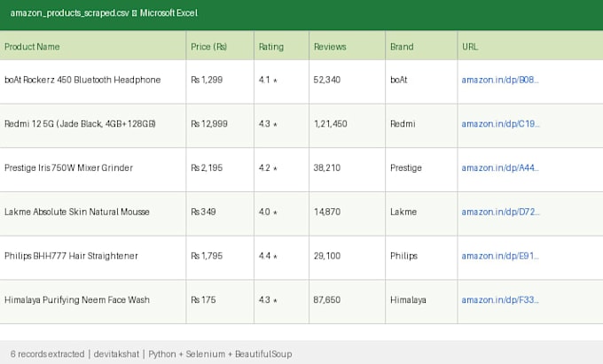Click the 6 records extracted status text
The width and height of the screenshot is (603, 364).
pyautogui.click(x=47, y=354)
